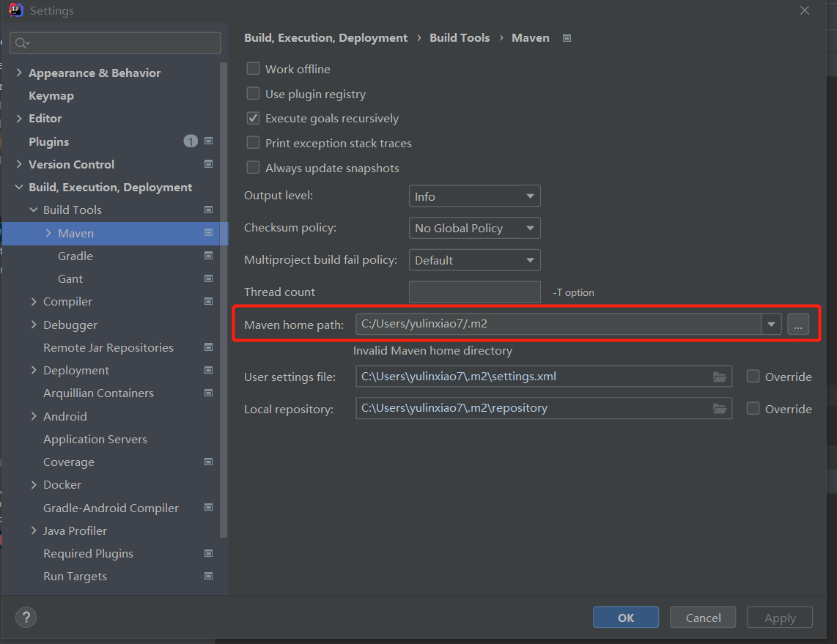The width and height of the screenshot is (837, 644).
Task: Enable the Work offline checkbox
Action: click(x=253, y=69)
